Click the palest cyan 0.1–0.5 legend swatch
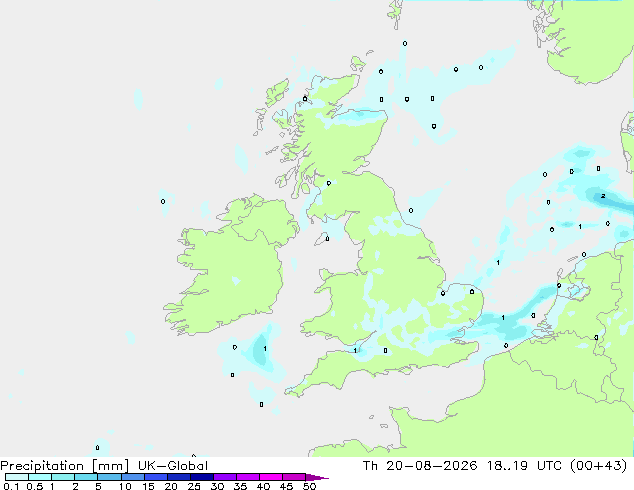634x490 pixels. coord(17,477)
